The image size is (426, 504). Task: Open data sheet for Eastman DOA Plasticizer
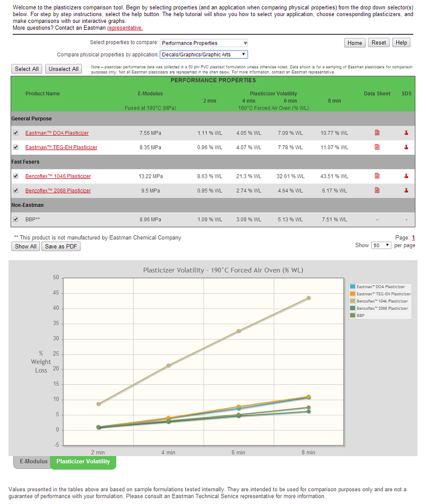[377, 133]
